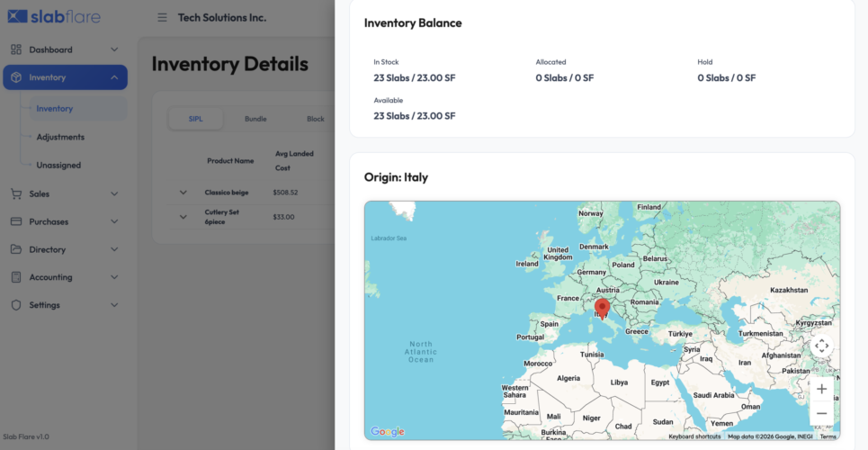The image size is (868, 450).
Task: Expand the Cutlery Set 6piece row
Action: (x=183, y=217)
